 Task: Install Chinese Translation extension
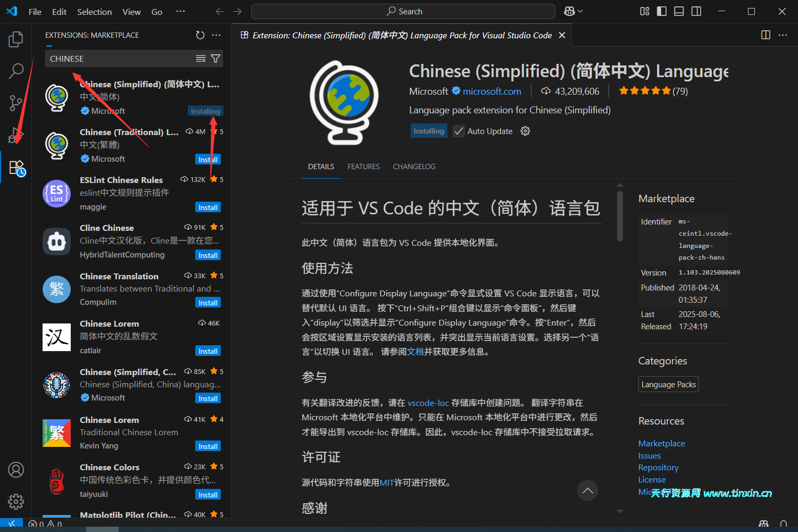click(208, 303)
